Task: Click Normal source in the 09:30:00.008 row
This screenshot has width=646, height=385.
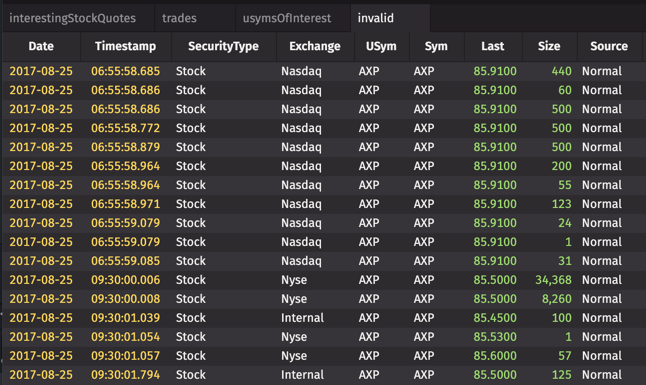Action: click(x=602, y=299)
